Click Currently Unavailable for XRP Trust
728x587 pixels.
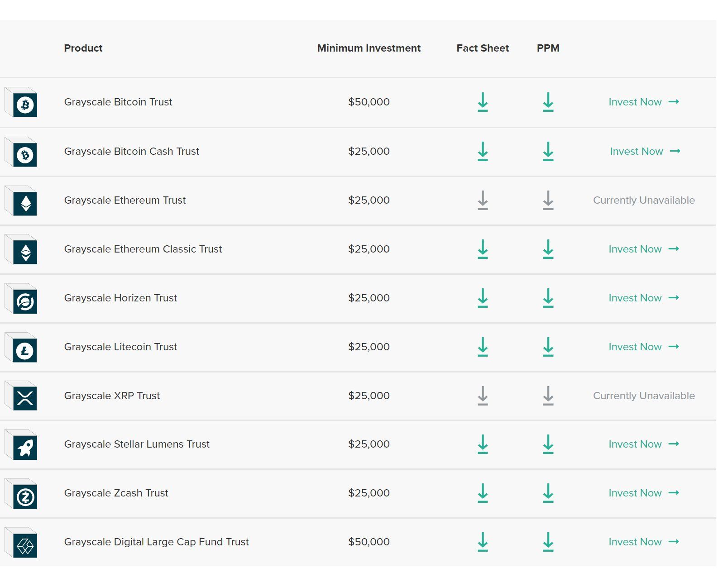[644, 396]
